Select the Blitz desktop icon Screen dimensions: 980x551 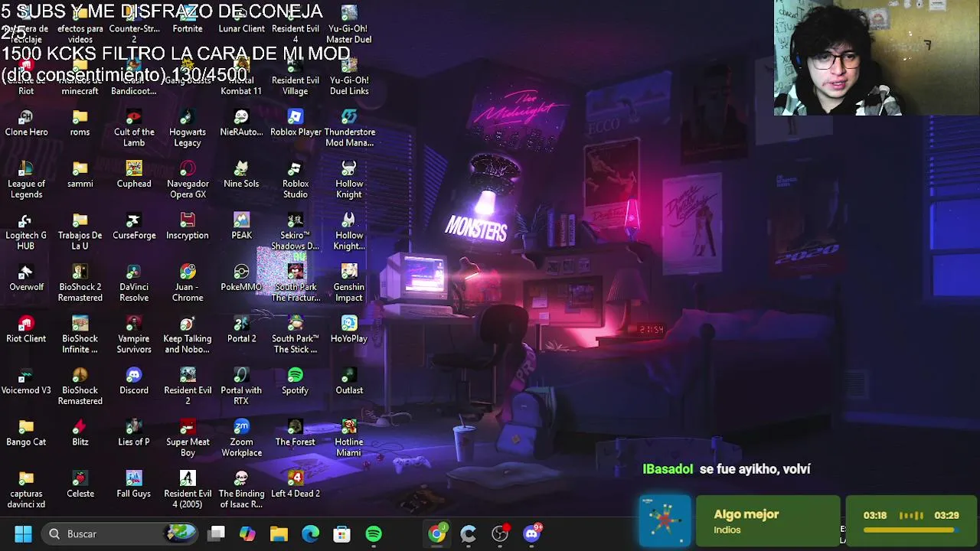(x=80, y=432)
